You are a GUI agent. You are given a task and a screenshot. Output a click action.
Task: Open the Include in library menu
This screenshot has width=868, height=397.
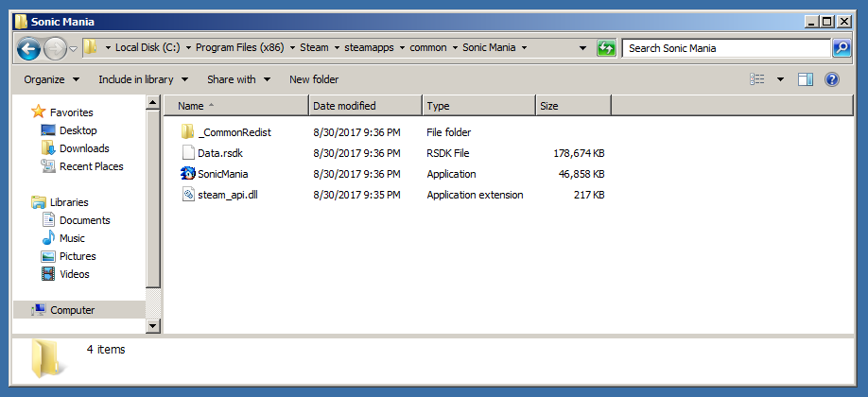tap(144, 79)
